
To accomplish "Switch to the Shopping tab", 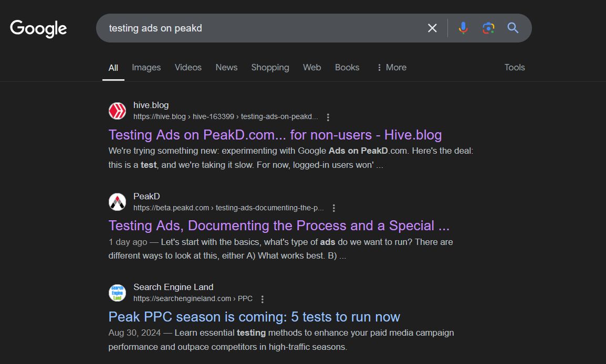I will tap(270, 68).
